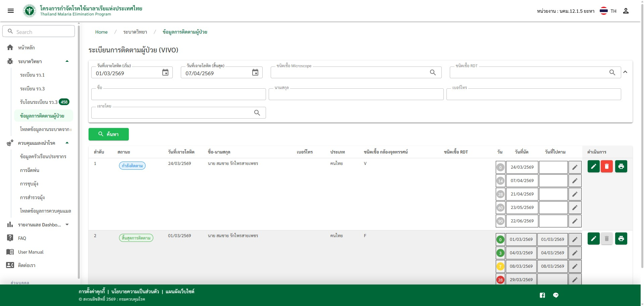Collapse the search filter panel chevron
Viewport: 644px width, 306px height.
click(625, 72)
